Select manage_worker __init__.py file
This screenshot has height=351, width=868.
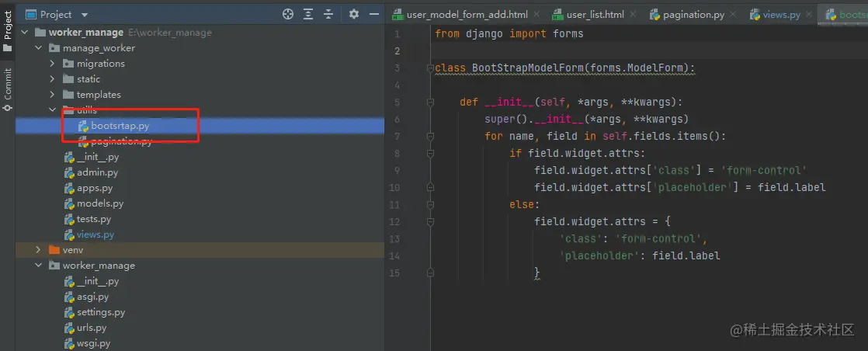coord(200,157)
